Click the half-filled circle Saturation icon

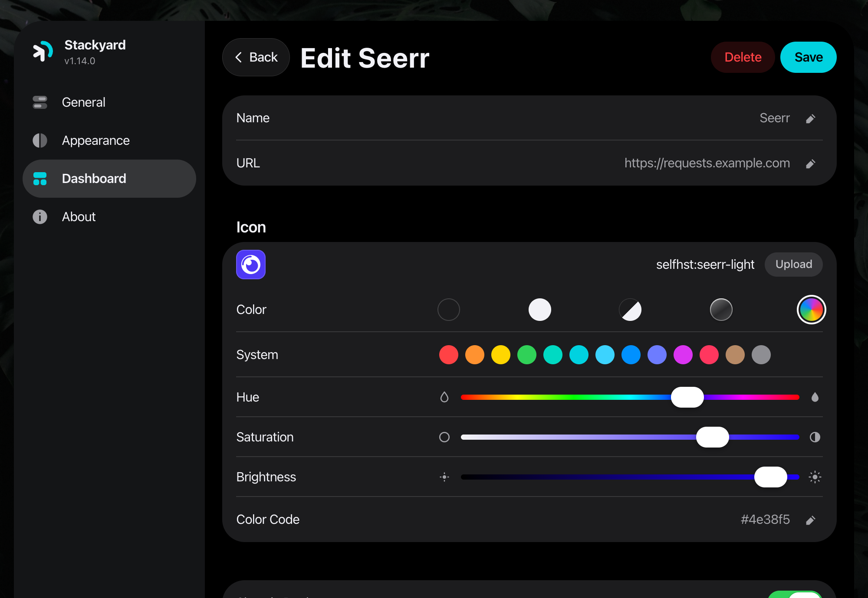point(815,437)
